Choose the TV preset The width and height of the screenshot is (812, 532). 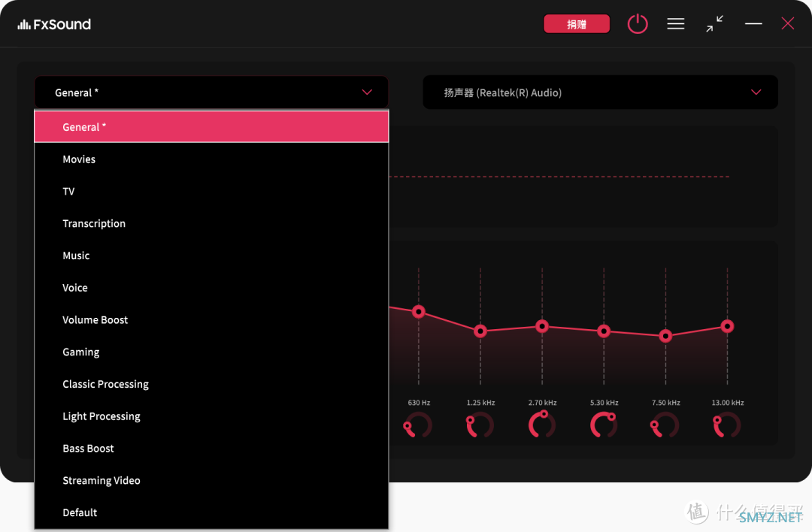(x=211, y=192)
